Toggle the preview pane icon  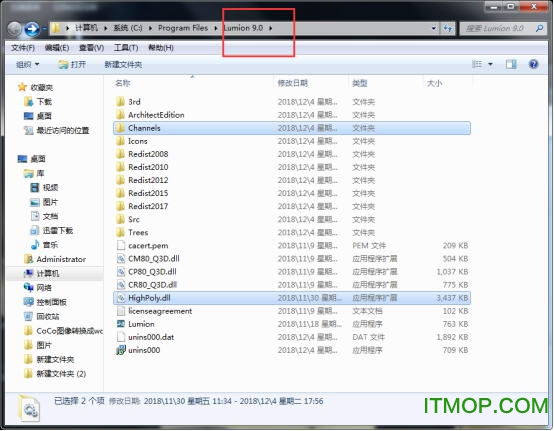pos(511,64)
